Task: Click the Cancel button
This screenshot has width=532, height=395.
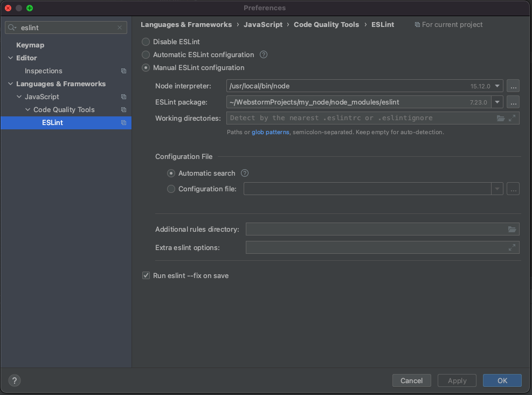Action: [x=412, y=380]
